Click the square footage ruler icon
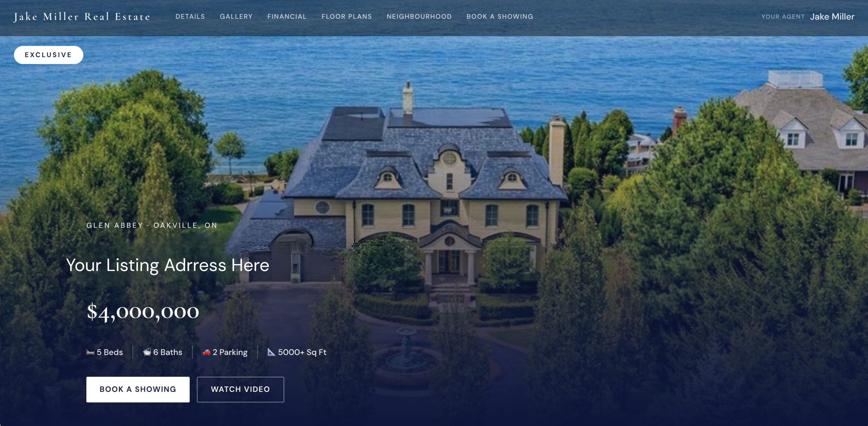The image size is (868, 426). (272, 352)
